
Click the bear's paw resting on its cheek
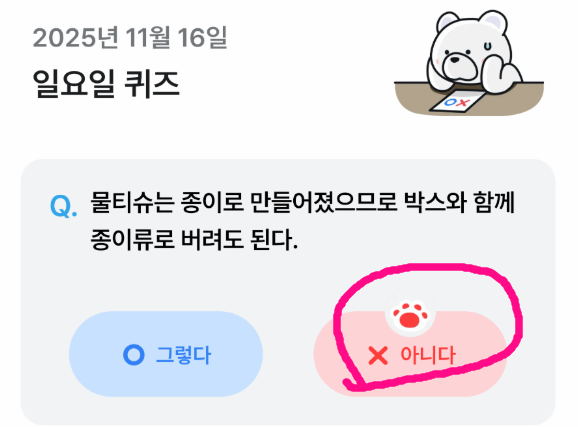point(507,70)
